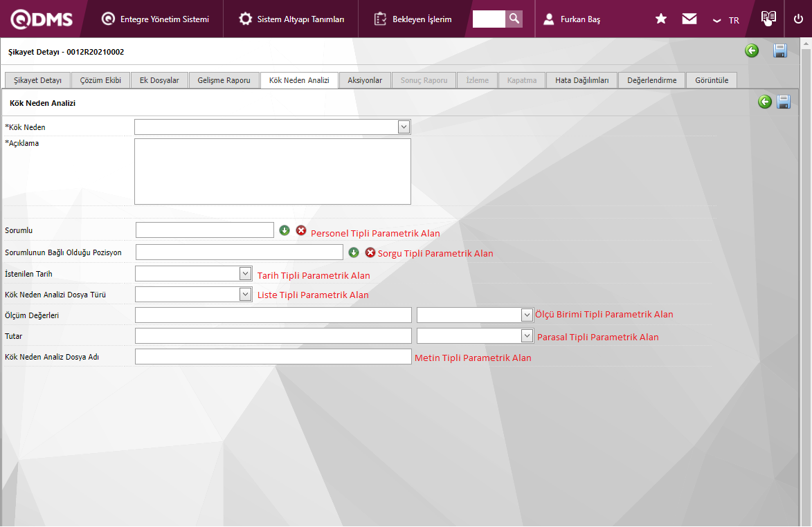Click red clear icon for Pozisyon field

(370, 252)
